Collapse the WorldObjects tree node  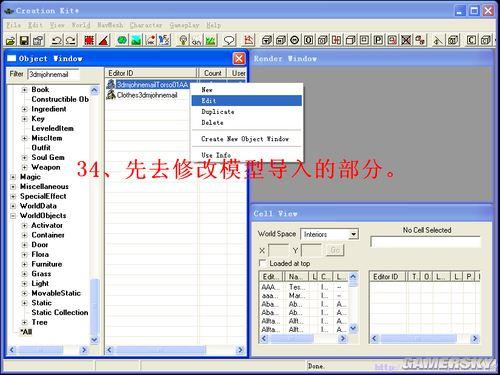13,216
